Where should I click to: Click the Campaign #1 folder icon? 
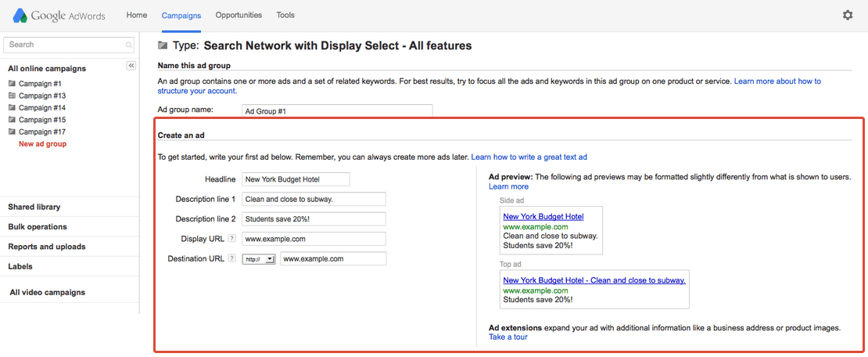point(13,84)
